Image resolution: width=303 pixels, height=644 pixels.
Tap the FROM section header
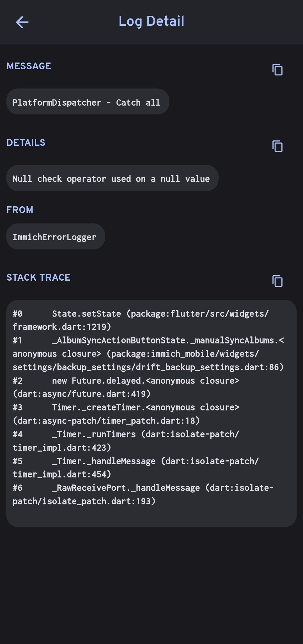click(x=20, y=210)
